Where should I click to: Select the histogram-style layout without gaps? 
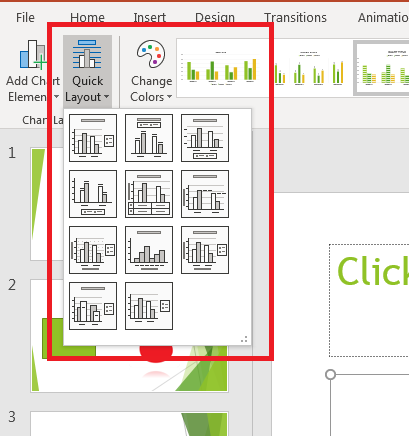[149, 250]
